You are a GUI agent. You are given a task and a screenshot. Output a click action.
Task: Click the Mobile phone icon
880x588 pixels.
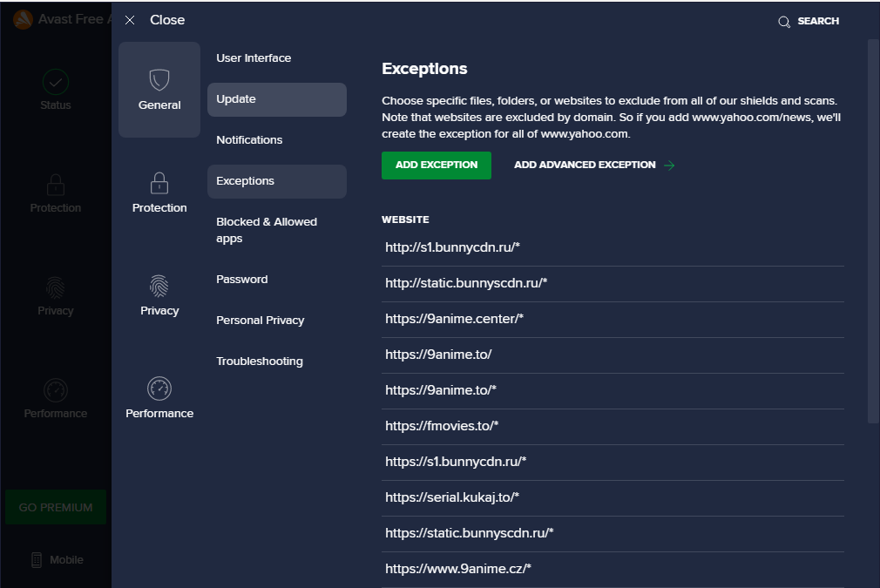[37, 560]
